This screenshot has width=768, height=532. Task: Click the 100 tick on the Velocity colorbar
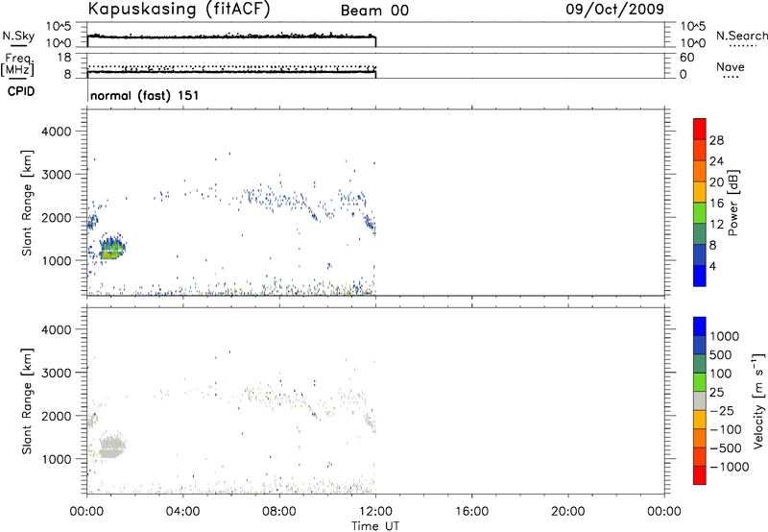coord(722,374)
